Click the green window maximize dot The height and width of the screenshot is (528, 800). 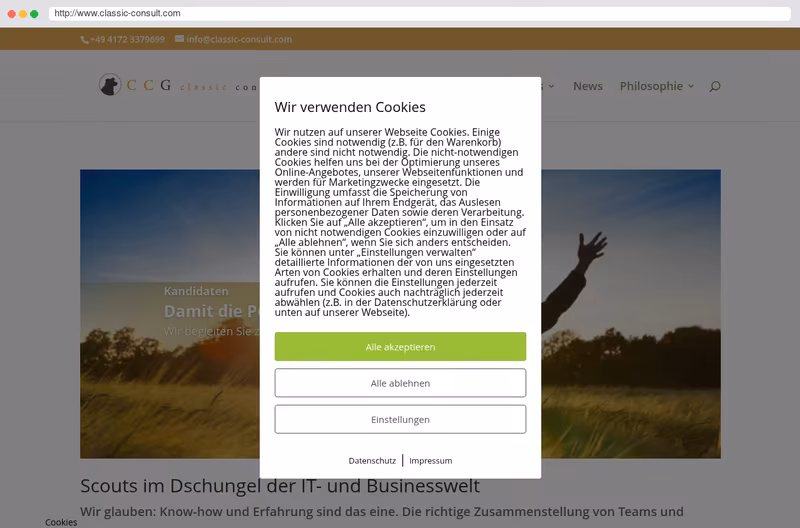pyautogui.click(x=34, y=14)
